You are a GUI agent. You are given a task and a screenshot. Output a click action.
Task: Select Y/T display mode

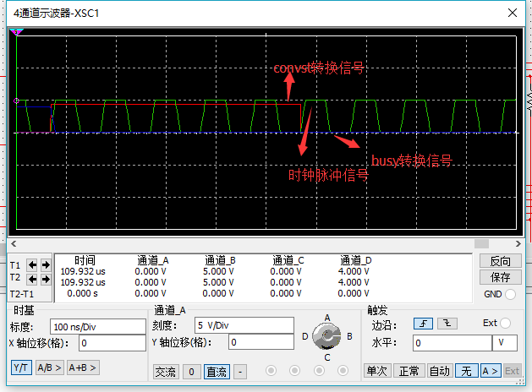(21, 367)
